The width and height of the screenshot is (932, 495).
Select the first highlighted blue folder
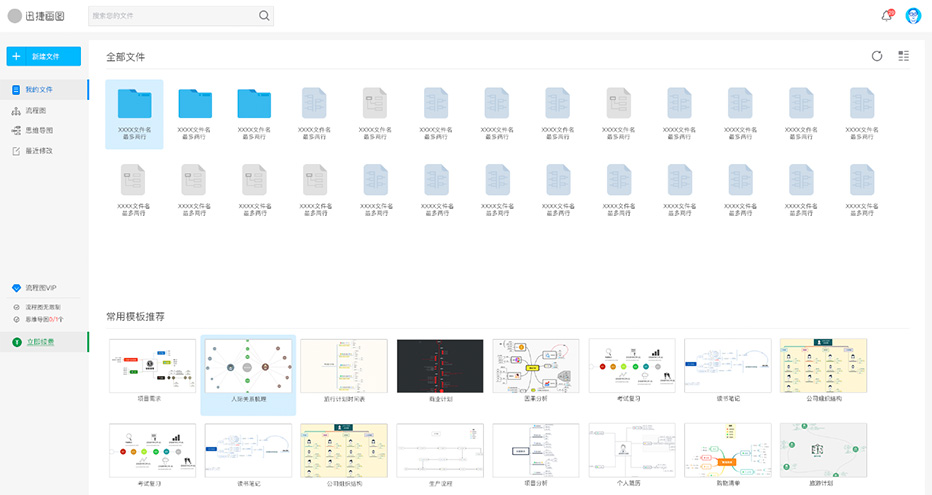tap(134, 105)
